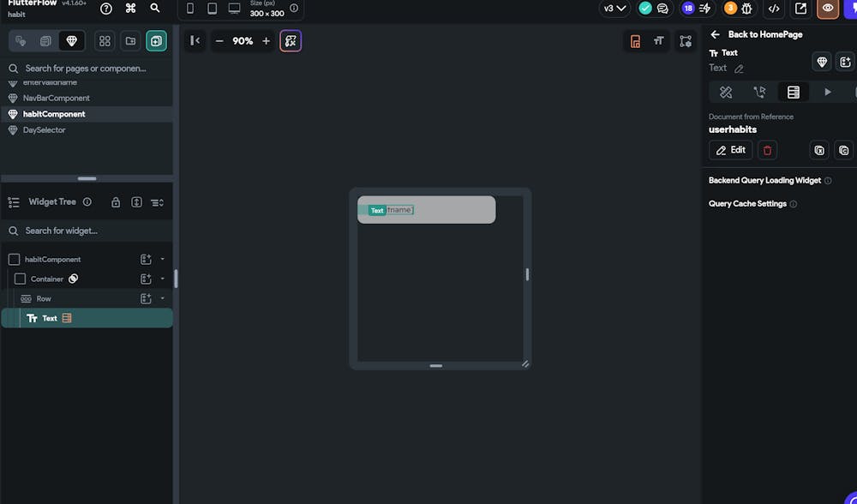Open project in new tab icon
Screen dimensions: 857x504
click(800, 9)
